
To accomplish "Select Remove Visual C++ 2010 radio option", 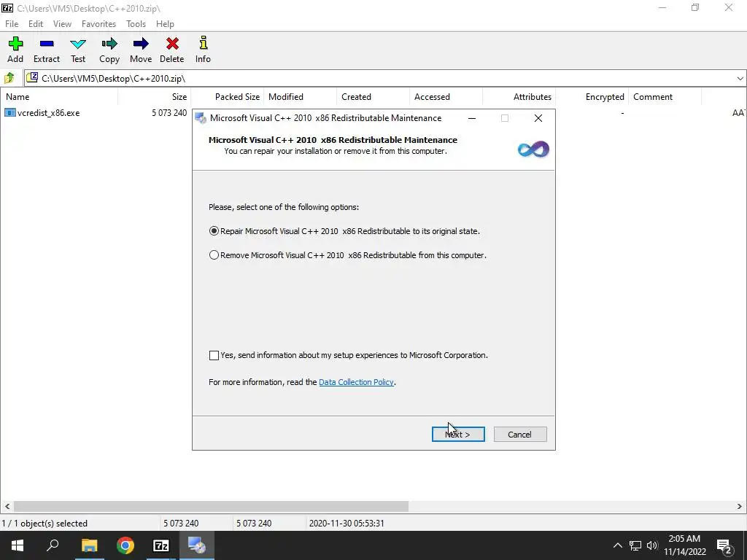I will point(214,255).
